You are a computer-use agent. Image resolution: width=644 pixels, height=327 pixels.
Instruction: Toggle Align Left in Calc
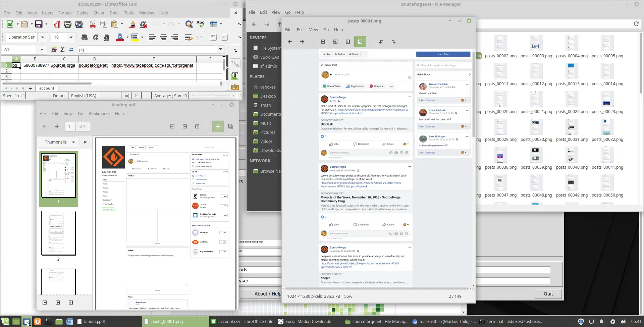(x=152, y=37)
